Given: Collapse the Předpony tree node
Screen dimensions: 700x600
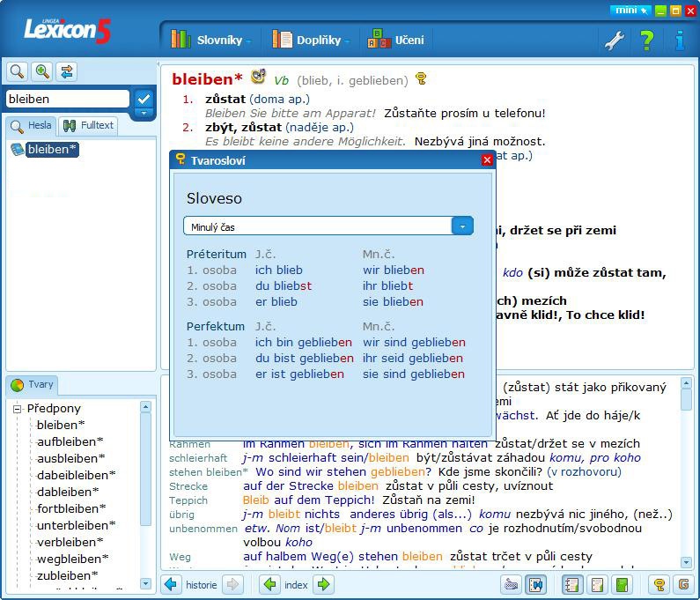Looking at the screenshot, I should pyautogui.click(x=17, y=409).
